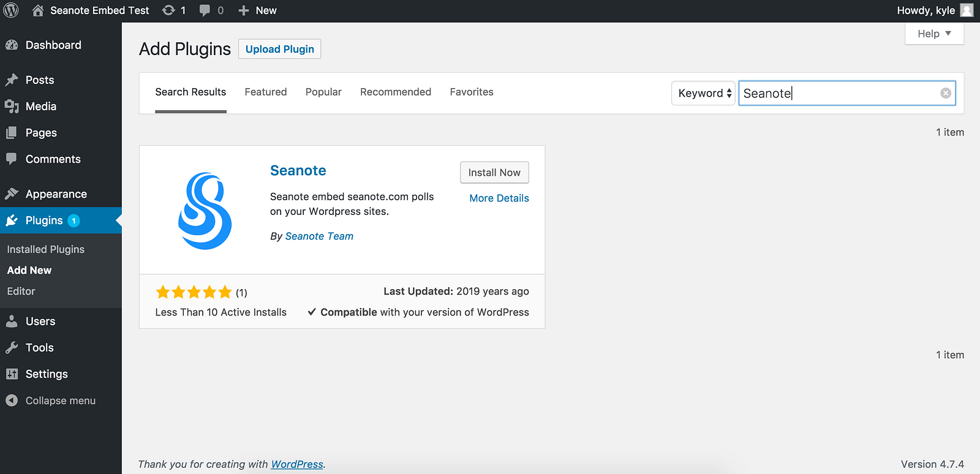980x474 pixels.
Task: Click the WordPress logo icon
Action: [11, 10]
